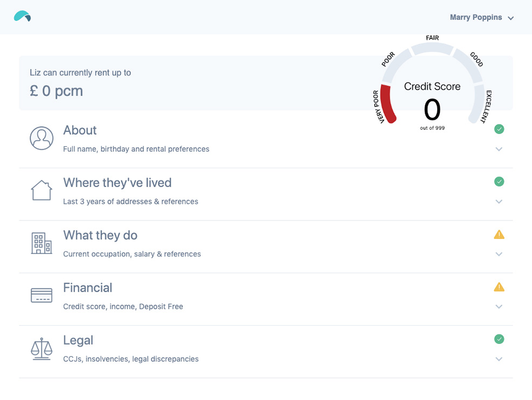Click the yellow warning icon on Financial row
This screenshot has width=532, height=400.
(x=499, y=287)
